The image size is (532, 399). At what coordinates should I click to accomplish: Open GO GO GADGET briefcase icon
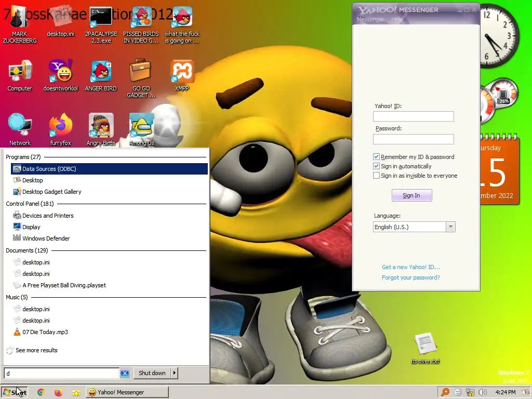[141, 79]
